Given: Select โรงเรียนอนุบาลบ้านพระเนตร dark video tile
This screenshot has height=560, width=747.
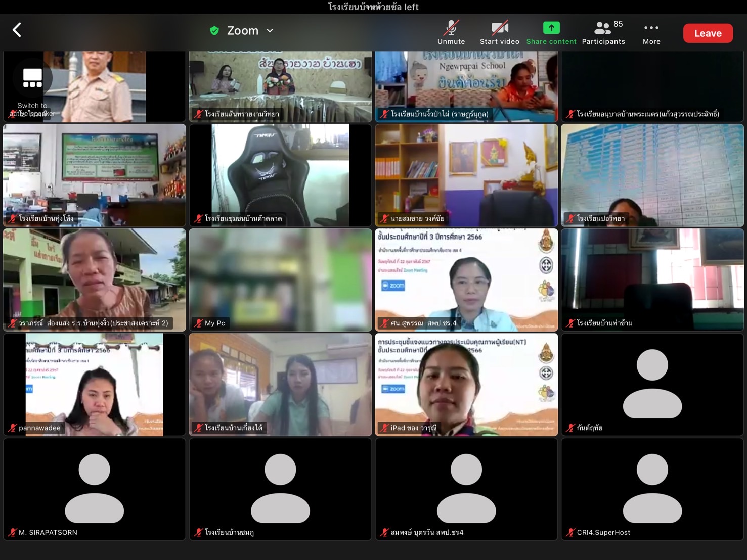Looking at the screenshot, I should (652, 86).
